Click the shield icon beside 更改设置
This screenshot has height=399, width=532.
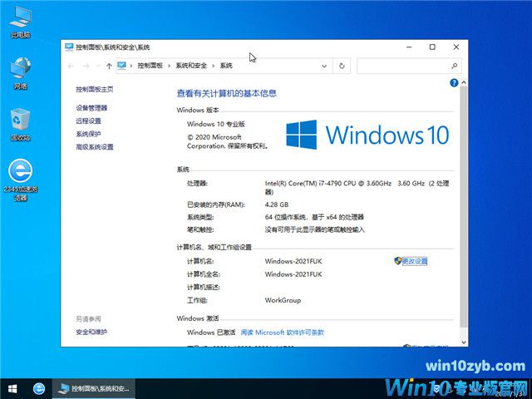pos(397,260)
